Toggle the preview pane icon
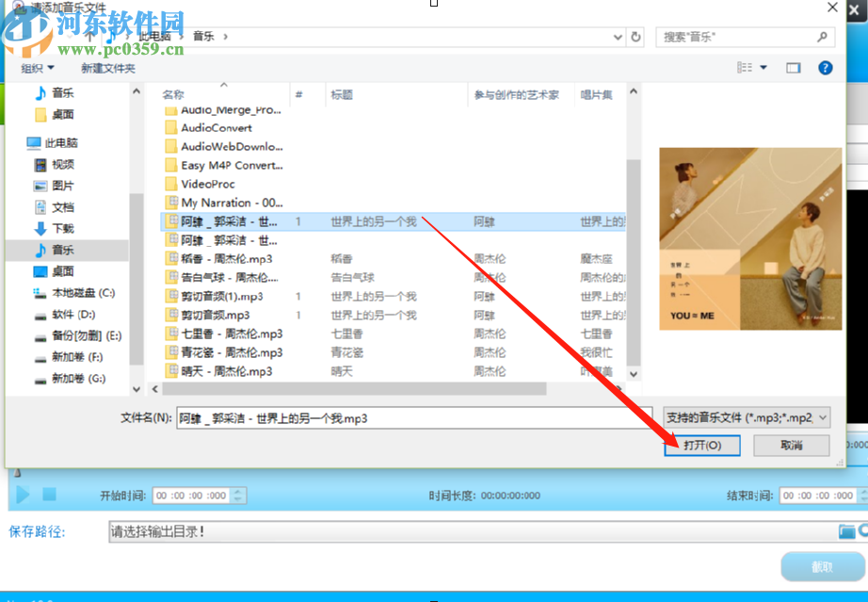Image resolution: width=868 pixels, height=602 pixels. click(794, 68)
